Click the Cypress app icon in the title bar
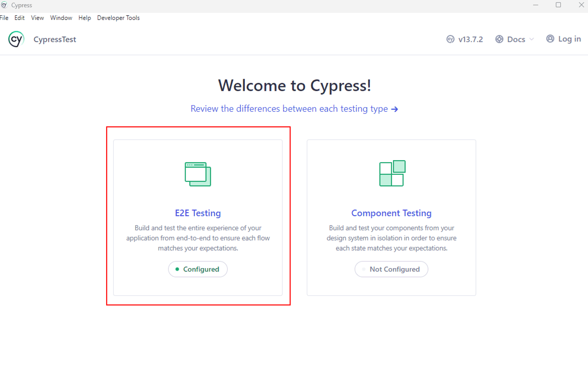This screenshot has height=388, width=588. click(x=4, y=5)
